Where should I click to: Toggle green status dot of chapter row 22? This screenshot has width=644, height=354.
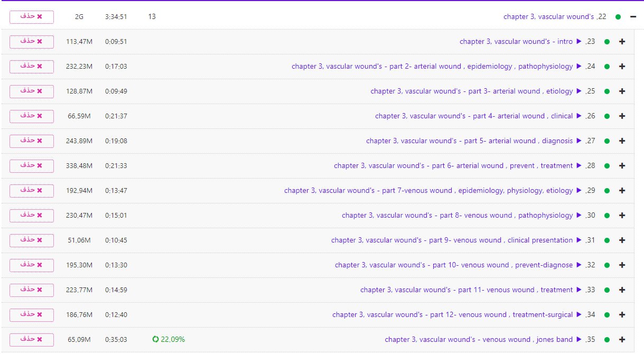[618, 17]
